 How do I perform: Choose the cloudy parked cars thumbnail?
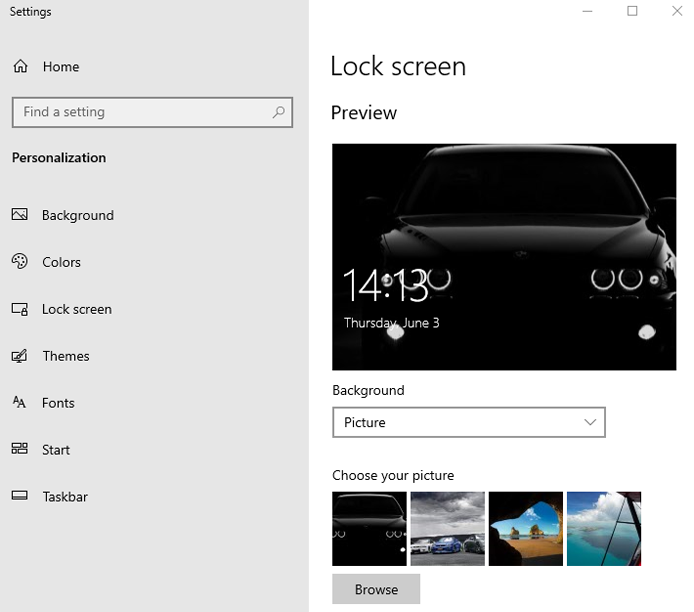[x=447, y=529]
